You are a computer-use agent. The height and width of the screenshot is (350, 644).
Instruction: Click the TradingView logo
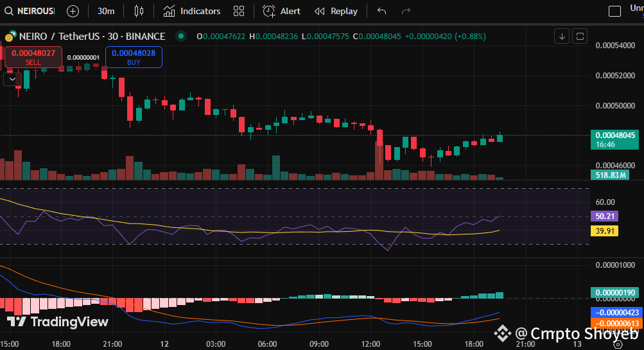[x=58, y=322]
